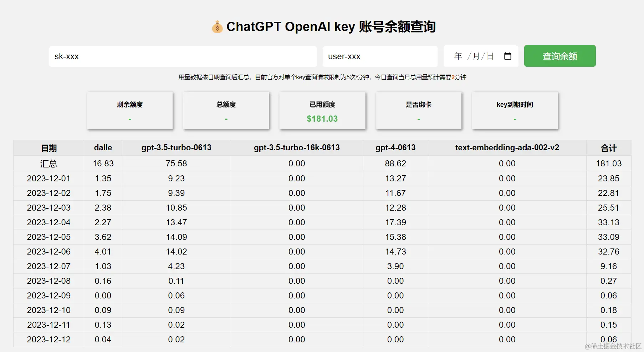This screenshot has width=644, height=352.
Task: Click the money bag icon beside the title
Action: (217, 27)
